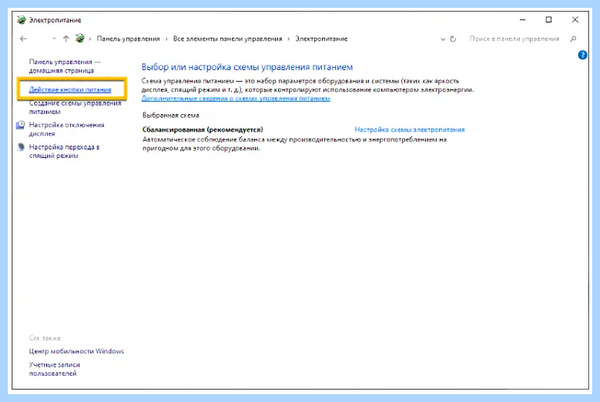Select "Сбалансированная (рекомендуется)" plan
The image size is (600, 402).
click(x=202, y=130)
